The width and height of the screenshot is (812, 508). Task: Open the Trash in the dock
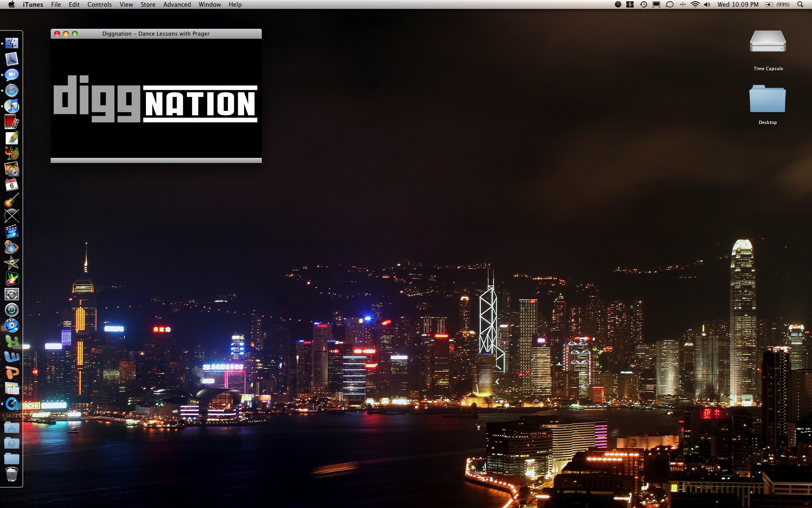point(12,474)
